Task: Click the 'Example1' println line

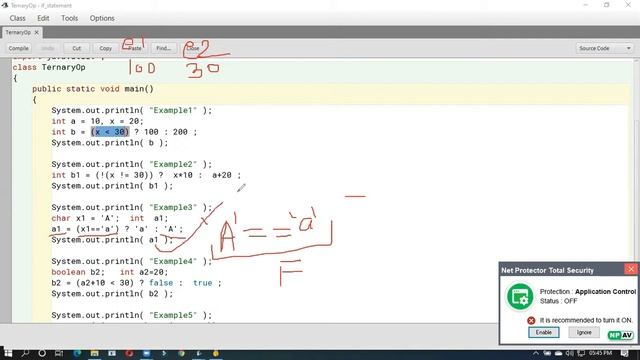Action: [132, 110]
